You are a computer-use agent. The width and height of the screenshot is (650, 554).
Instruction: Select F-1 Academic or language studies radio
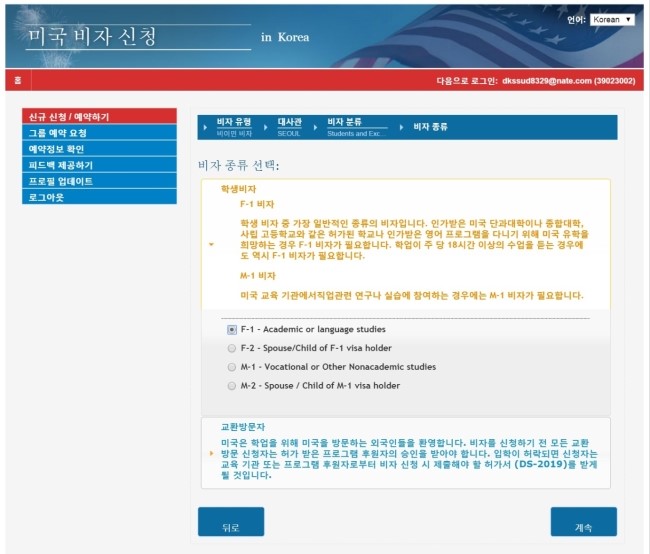tap(232, 329)
